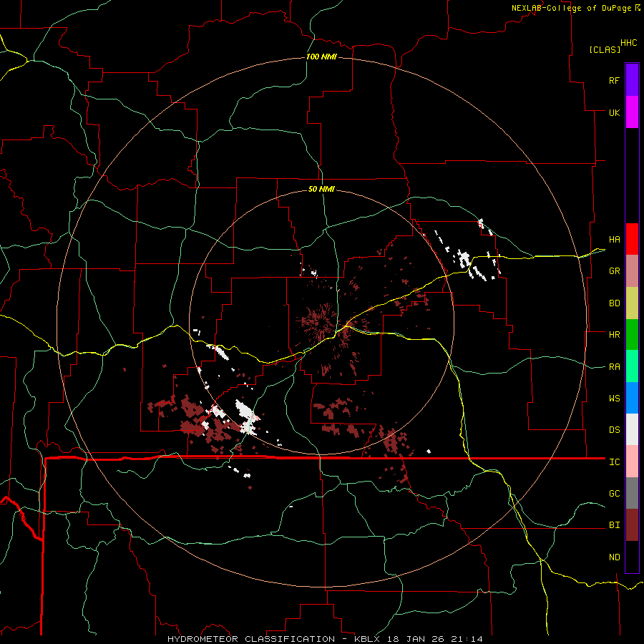Click the RF legend label
This screenshot has width=644, height=644.
tap(614, 80)
